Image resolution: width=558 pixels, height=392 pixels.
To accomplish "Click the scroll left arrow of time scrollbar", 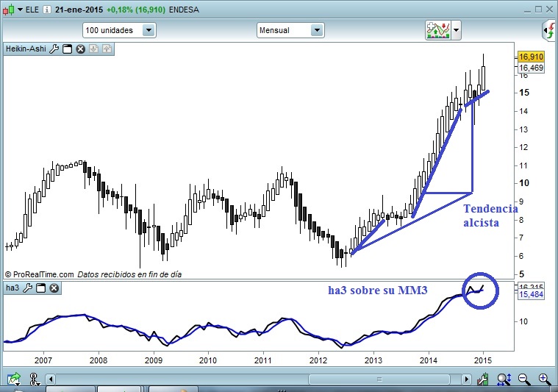I will pos(51,379).
